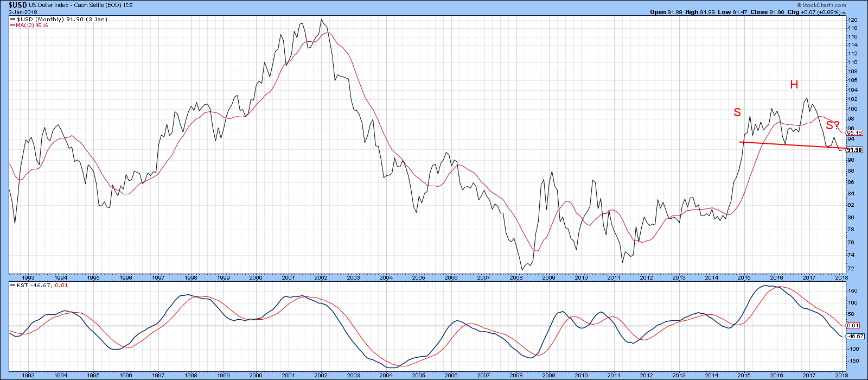Click the red MA(12) legend line marker
The image size is (868, 380).
pyautogui.click(x=13, y=26)
